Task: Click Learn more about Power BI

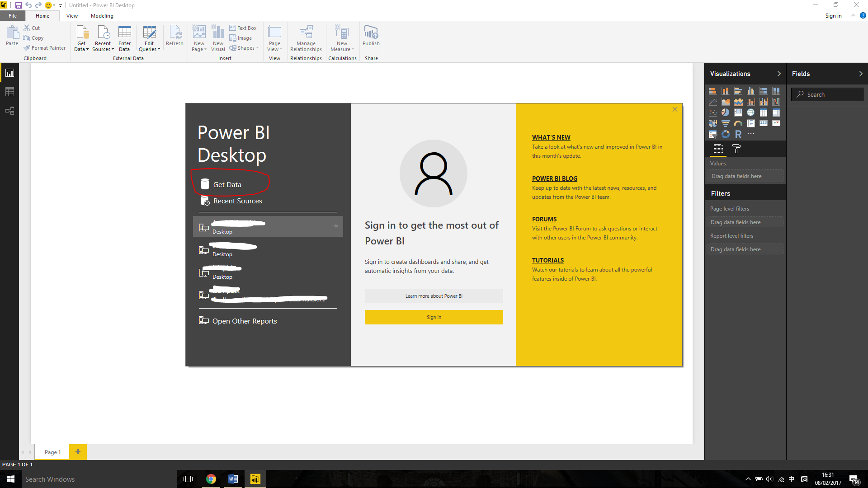Action: [x=434, y=296]
